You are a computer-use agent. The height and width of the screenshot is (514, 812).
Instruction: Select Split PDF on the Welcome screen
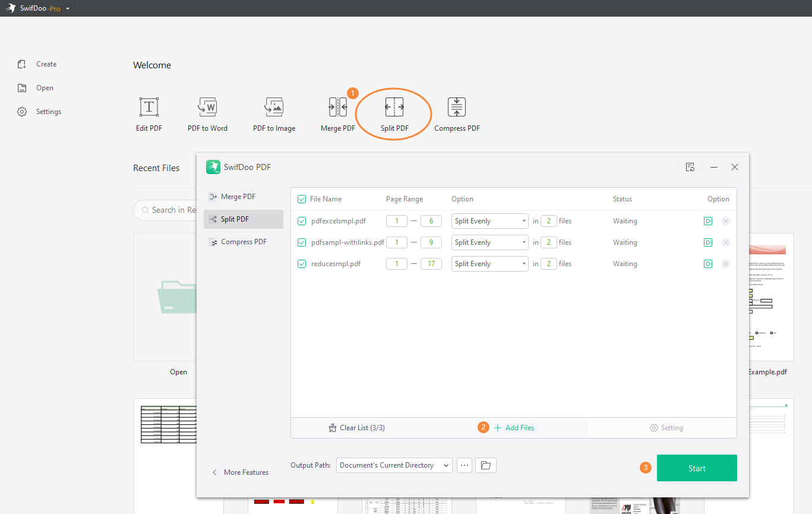(394, 115)
